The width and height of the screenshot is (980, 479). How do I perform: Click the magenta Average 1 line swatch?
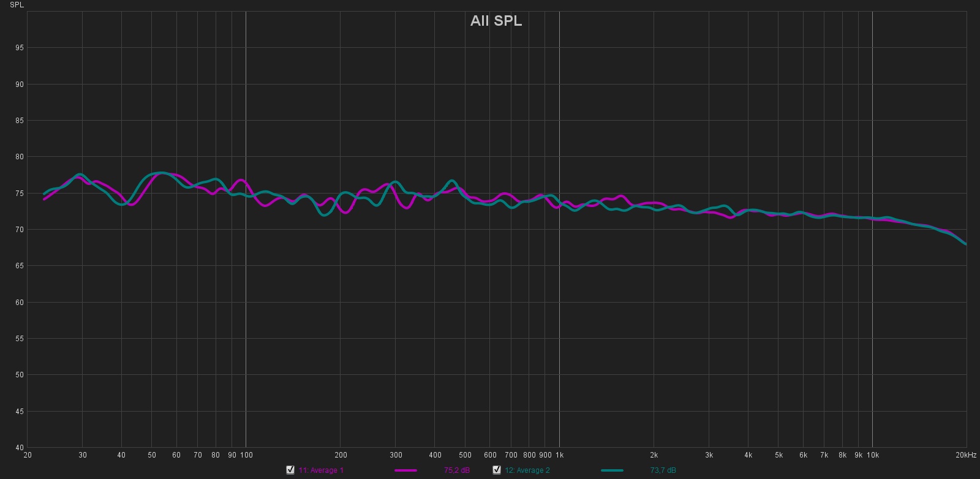(x=405, y=470)
